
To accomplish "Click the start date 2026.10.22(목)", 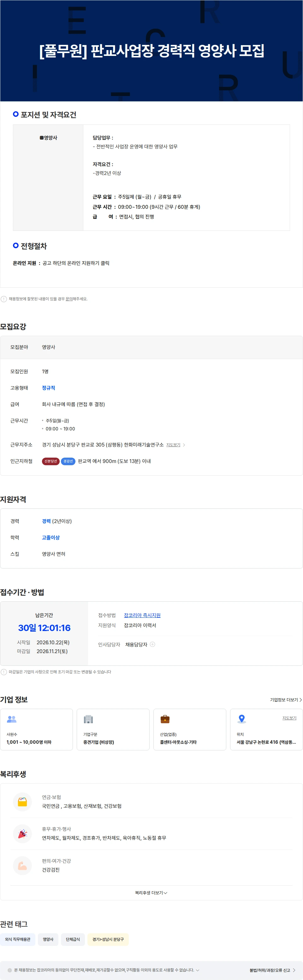I will coord(53,643).
